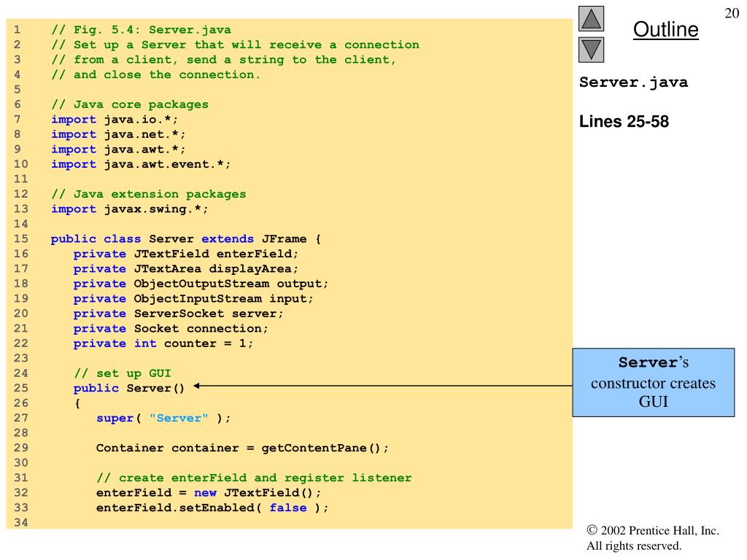This screenshot has width=747, height=560.
Task: Click 'public Server()' constructor line
Action: click(x=128, y=388)
